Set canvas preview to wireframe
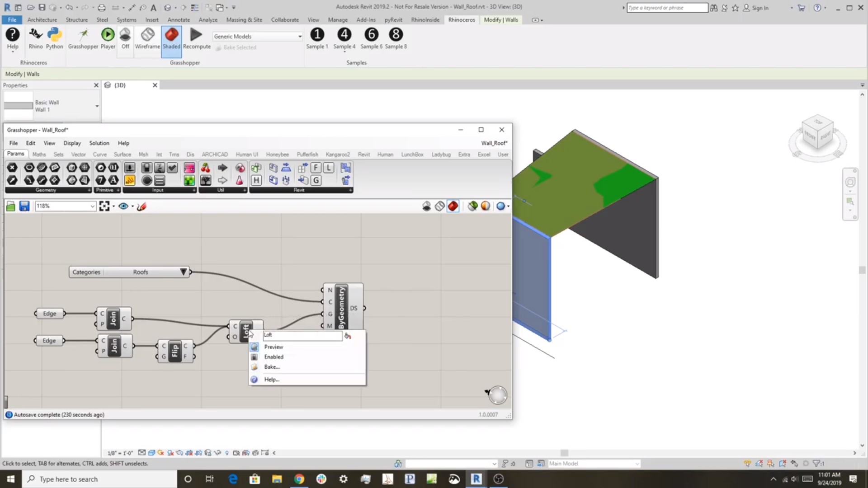868x488 pixels. [439, 206]
